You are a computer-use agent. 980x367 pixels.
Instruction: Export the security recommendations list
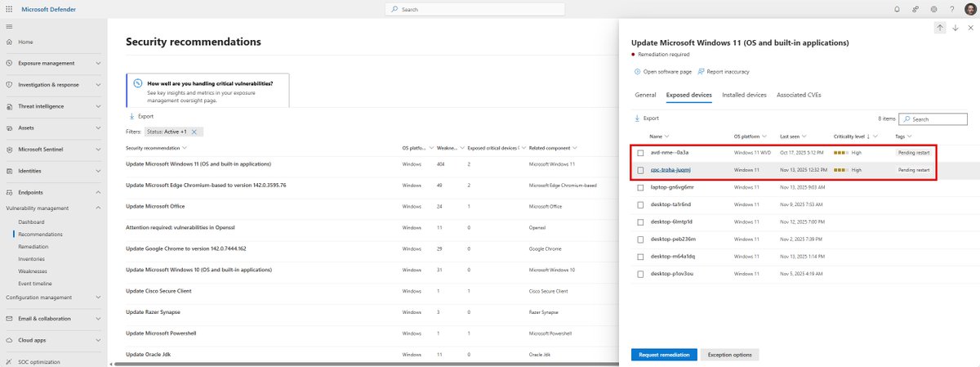140,116
